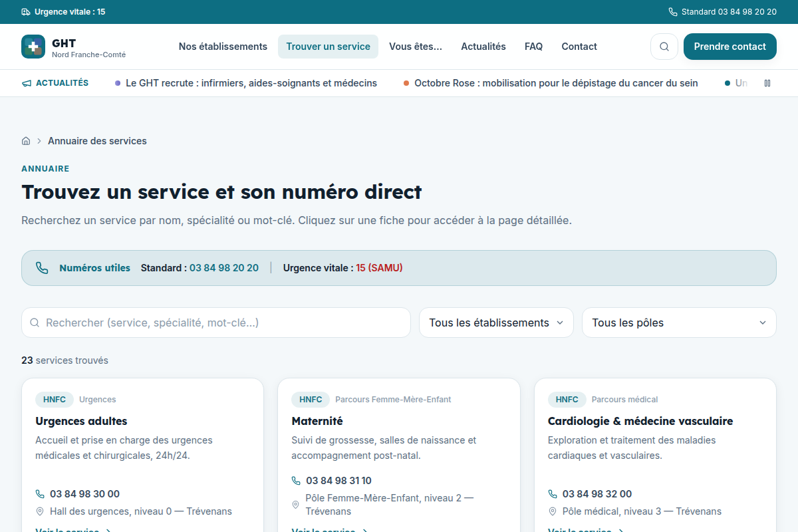Image resolution: width=798 pixels, height=532 pixels.
Task: Click the phone icon in Numéros utiles banner
Action: tap(42, 268)
